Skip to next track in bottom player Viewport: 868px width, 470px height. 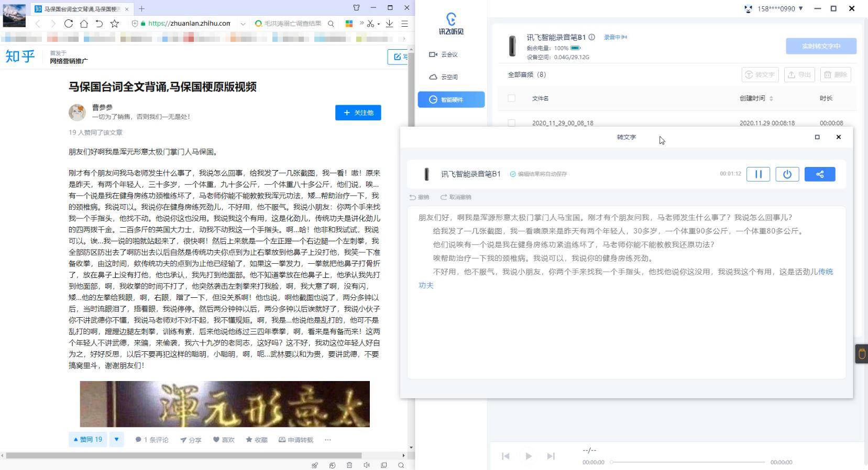pyautogui.click(x=551, y=456)
